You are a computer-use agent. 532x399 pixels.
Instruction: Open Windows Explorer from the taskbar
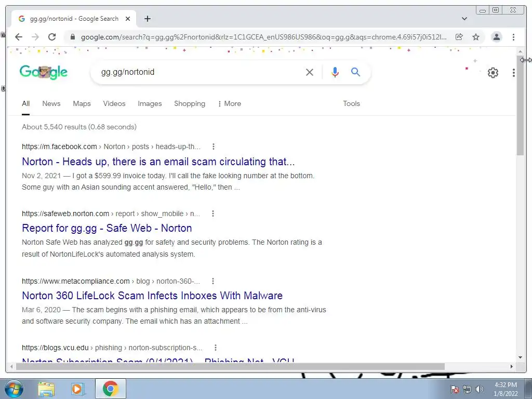(x=46, y=389)
